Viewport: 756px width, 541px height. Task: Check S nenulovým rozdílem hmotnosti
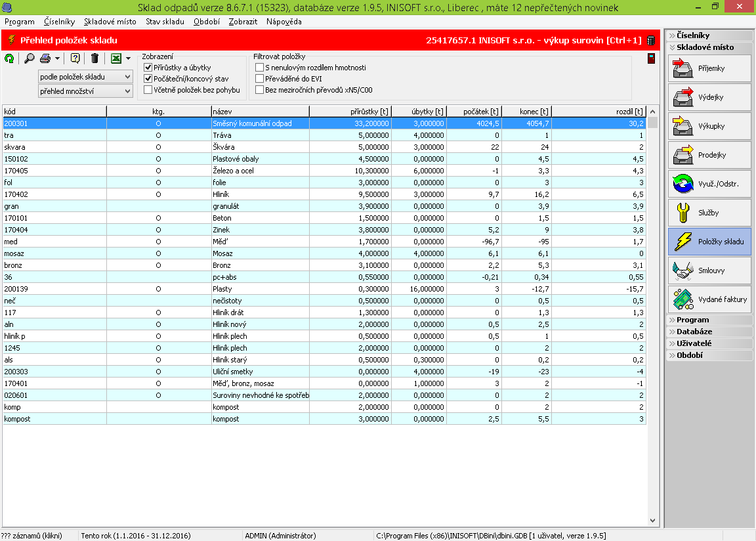(259, 68)
